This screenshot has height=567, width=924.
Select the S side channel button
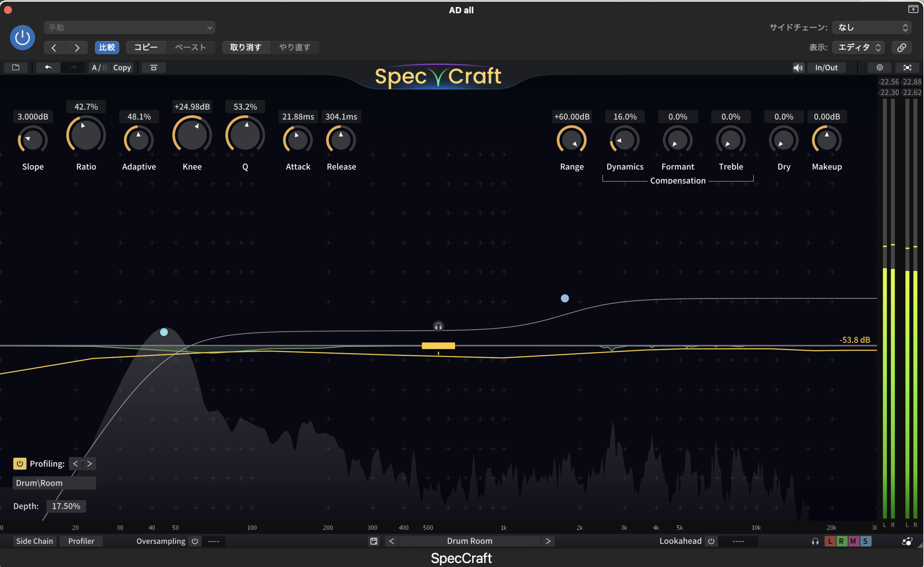(x=865, y=541)
